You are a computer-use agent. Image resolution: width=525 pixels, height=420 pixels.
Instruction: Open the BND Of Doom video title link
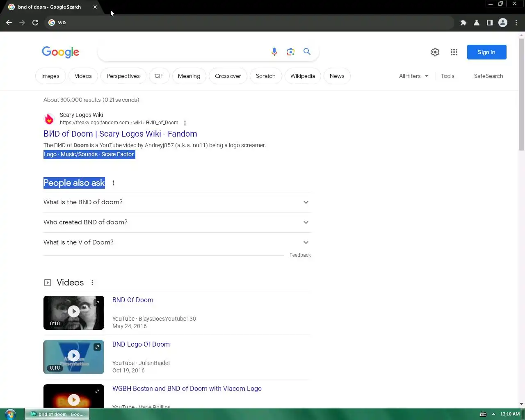pos(133,300)
